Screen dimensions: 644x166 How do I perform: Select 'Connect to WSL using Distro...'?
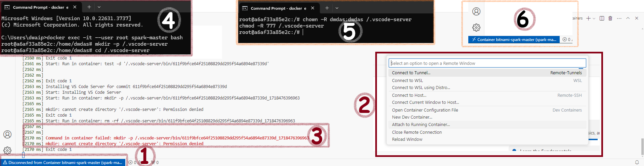coord(487,87)
